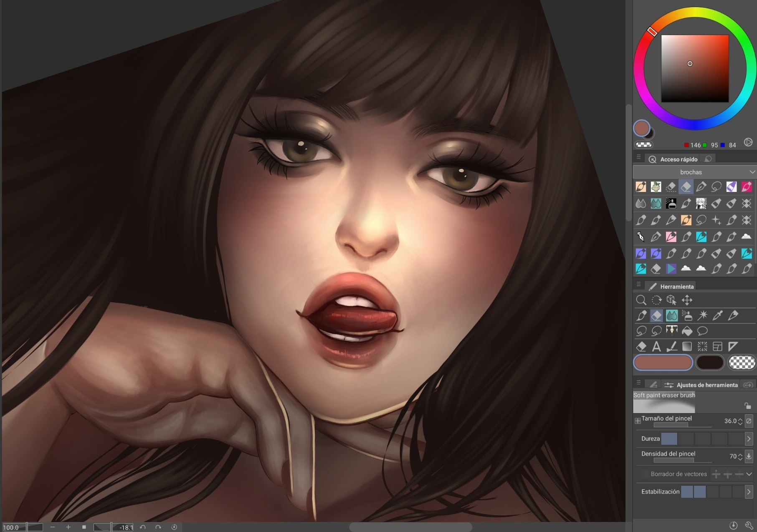This screenshot has height=532, width=757.
Task: Expand the Estabilización options arrow
Action: (x=749, y=492)
